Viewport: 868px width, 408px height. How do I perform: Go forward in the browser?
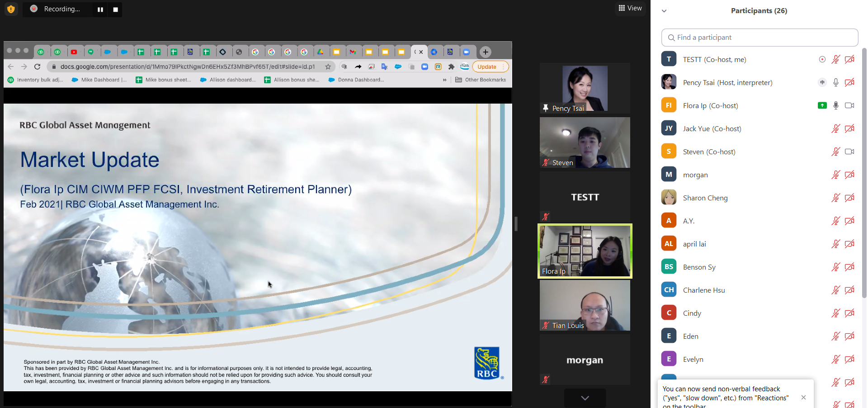tap(24, 66)
